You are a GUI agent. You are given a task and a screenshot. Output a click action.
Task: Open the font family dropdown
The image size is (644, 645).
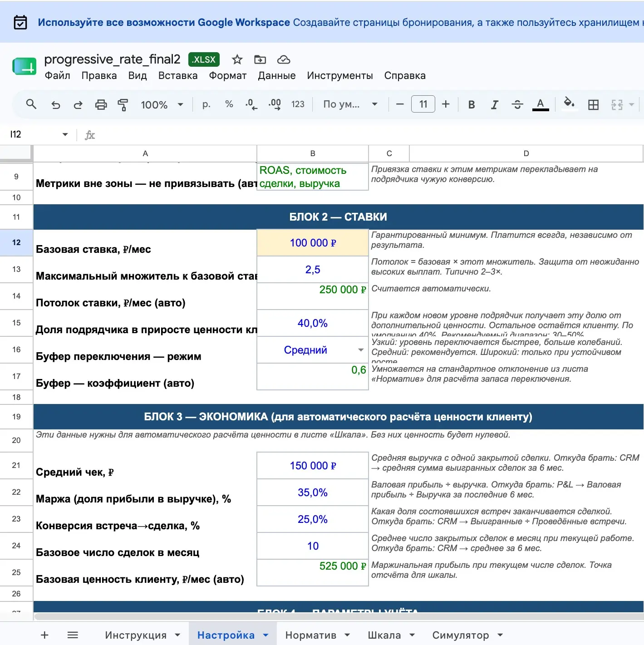tap(350, 104)
